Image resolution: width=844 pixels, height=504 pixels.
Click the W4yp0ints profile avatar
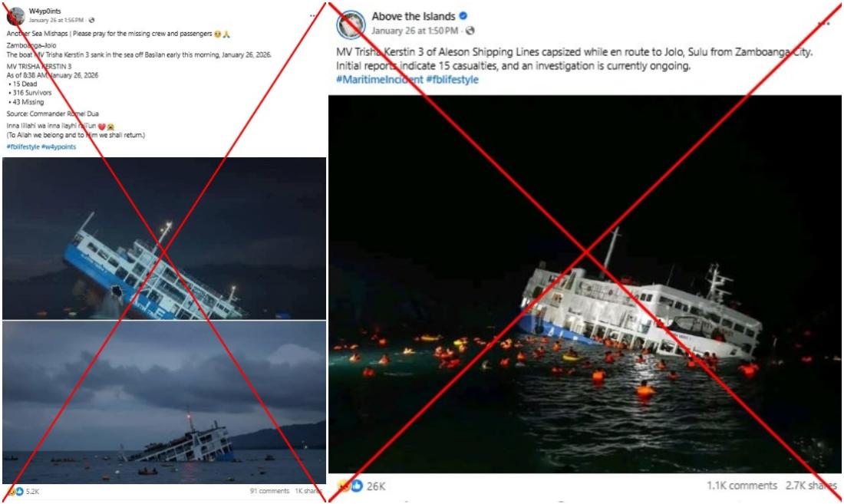15,15
